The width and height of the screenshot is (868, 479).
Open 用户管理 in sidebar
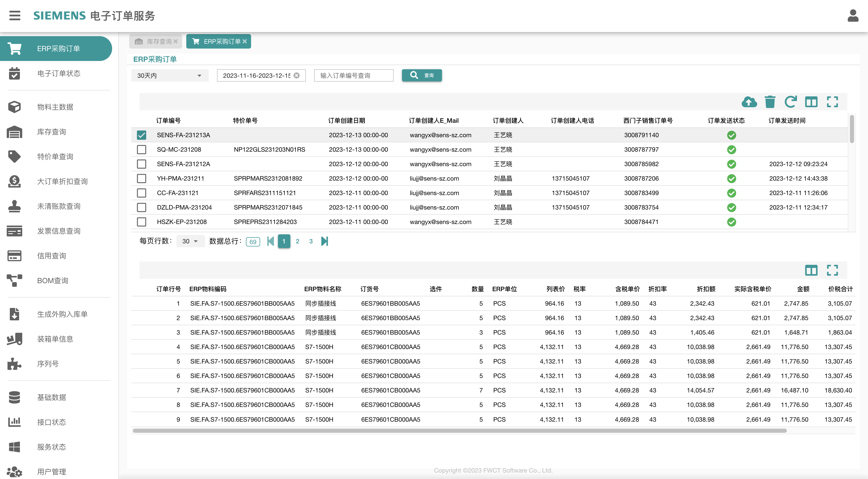pos(56,472)
